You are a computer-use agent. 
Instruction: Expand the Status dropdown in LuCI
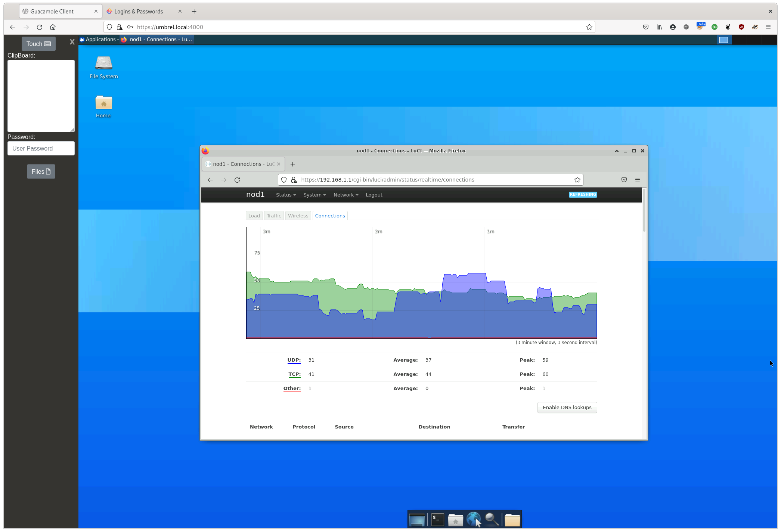coord(285,195)
